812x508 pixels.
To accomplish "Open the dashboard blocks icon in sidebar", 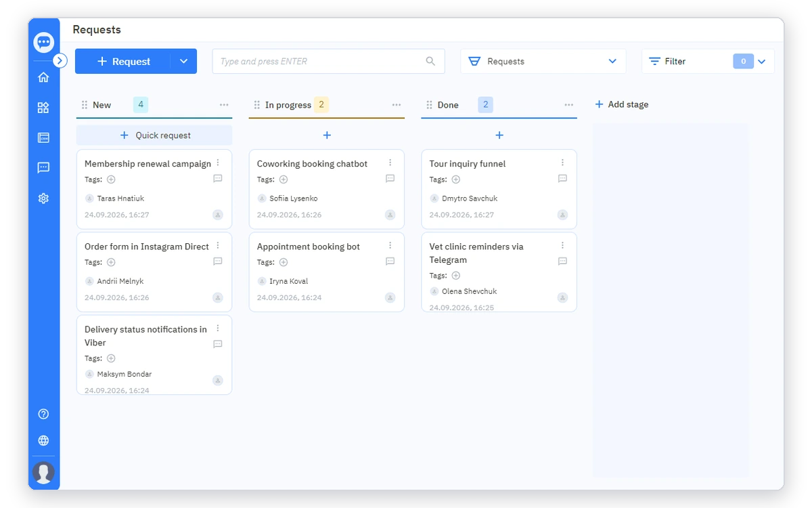I will pos(43,108).
